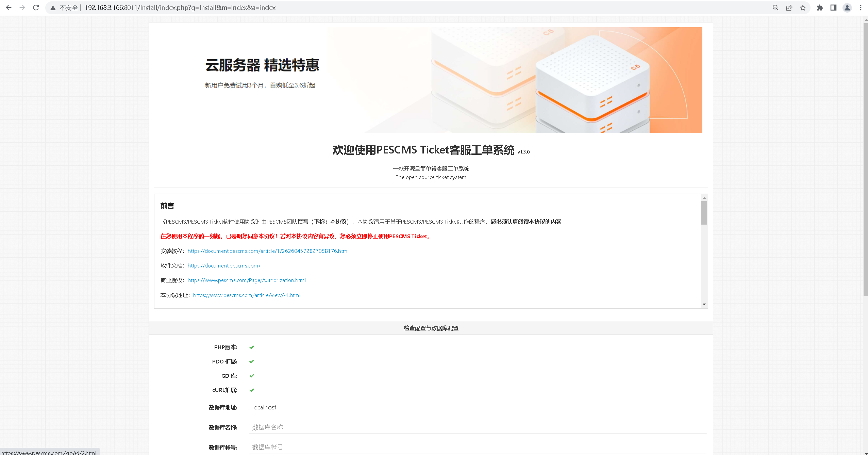Click the 数据库名称 input field

point(478,427)
